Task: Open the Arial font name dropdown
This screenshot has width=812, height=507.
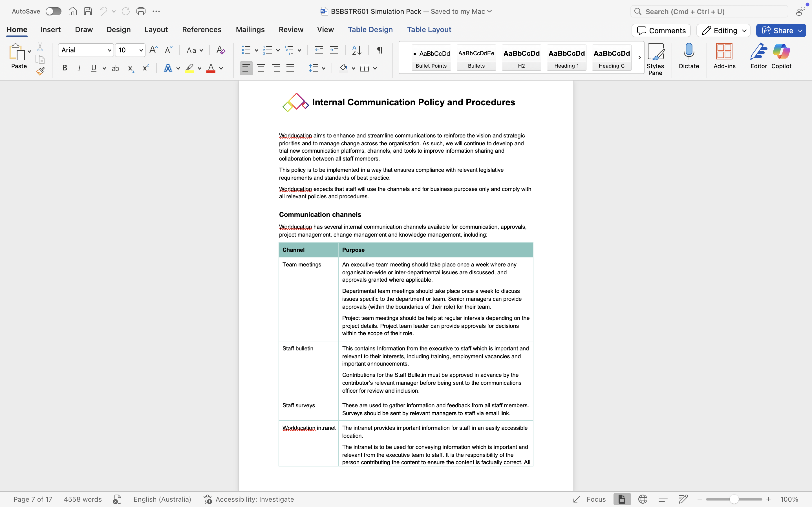Action: click(x=109, y=50)
